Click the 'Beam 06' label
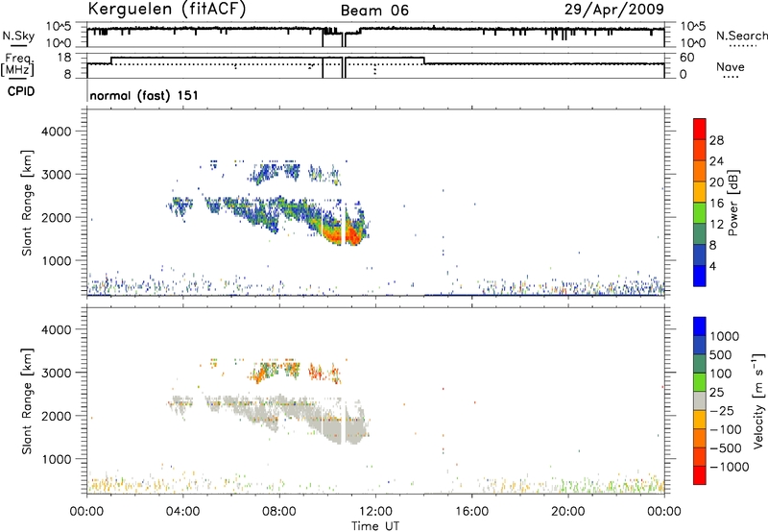Image resolution: width=768 pixels, height=532 pixels. point(374,11)
